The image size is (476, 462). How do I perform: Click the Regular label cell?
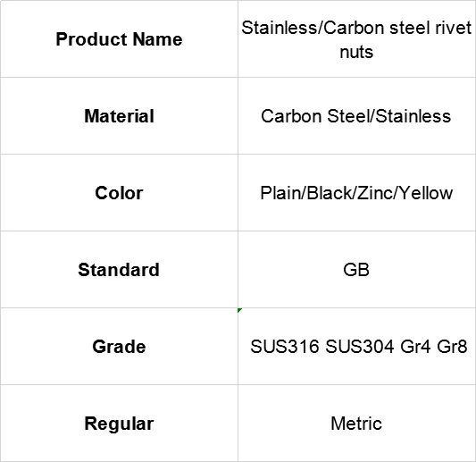coord(119,423)
